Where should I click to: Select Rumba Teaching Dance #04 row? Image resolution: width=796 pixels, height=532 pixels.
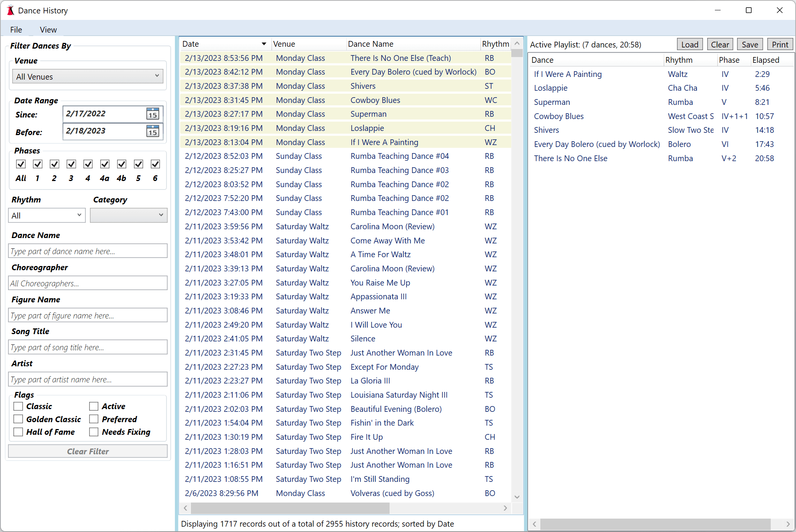click(x=346, y=156)
